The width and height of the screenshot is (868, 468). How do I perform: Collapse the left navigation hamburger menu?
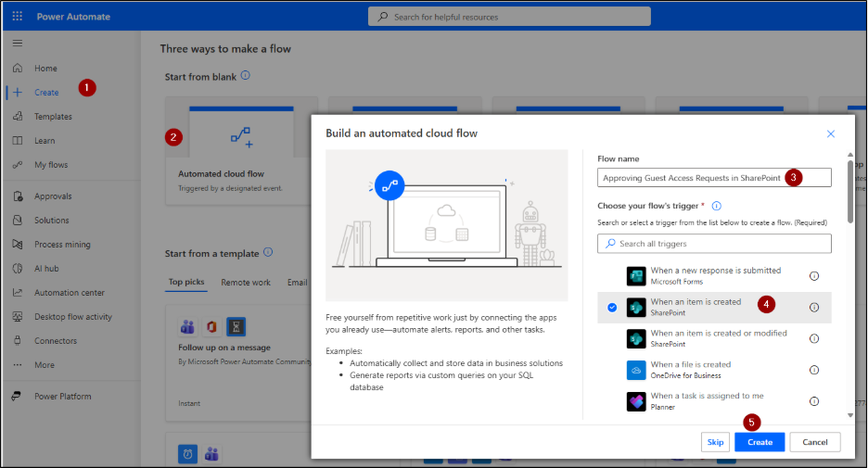[18, 44]
